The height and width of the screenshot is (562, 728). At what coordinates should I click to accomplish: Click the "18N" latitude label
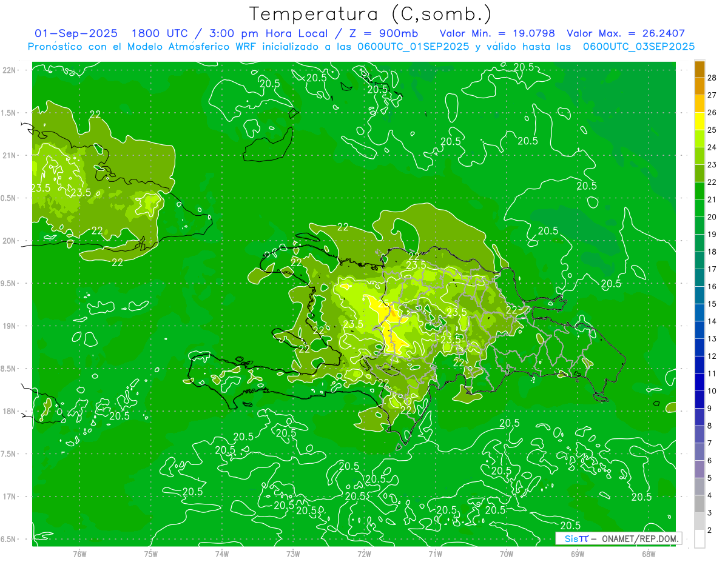coord(9,411)
